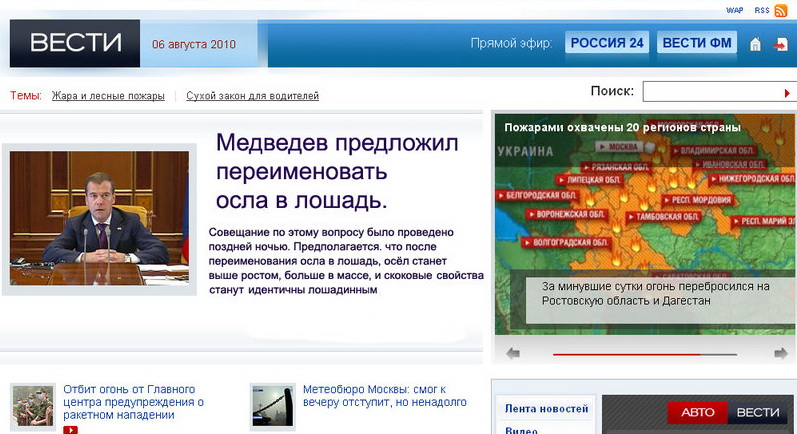Image resolution: width=797 pixels, height=434 pixels.
Task: Click the slideshow progress bar
Action: [x=645, y=354]
